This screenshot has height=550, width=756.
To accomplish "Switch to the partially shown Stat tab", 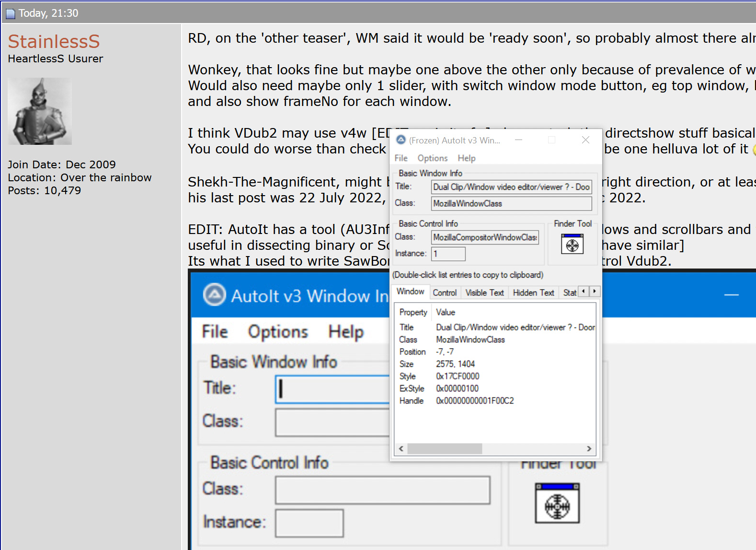I will pos(569,293).
